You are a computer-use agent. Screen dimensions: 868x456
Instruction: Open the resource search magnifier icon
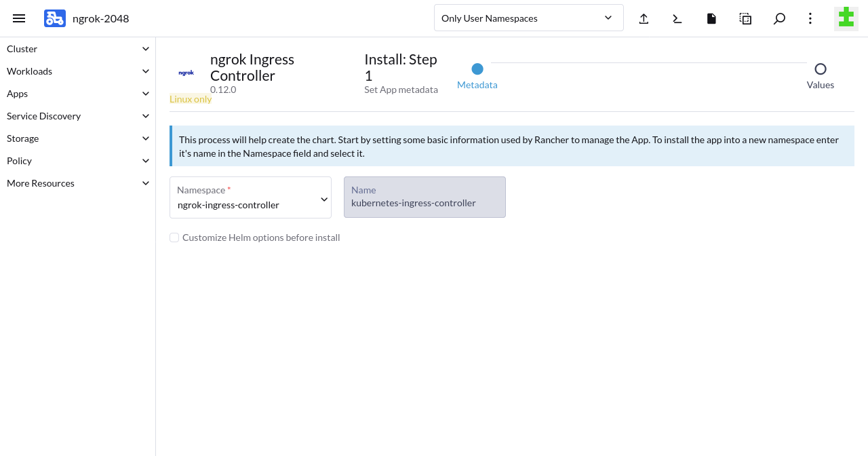[779, 18]
